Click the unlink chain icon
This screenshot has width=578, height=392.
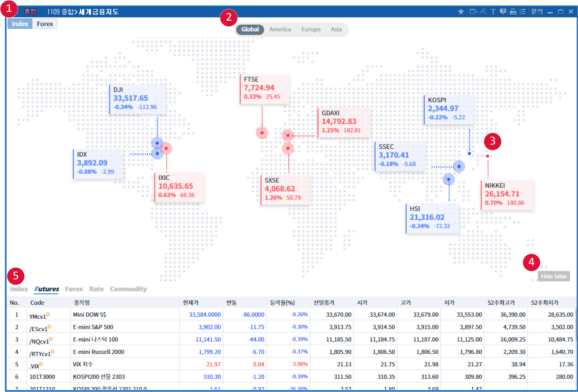point(483,12)
